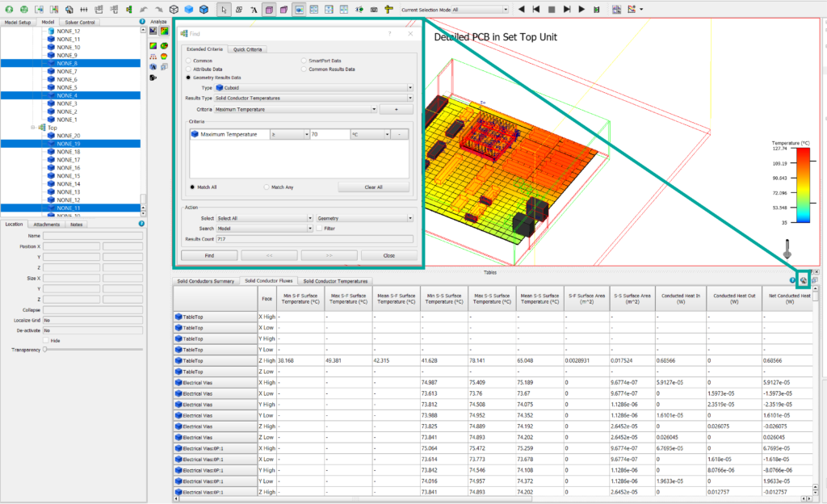Enable the Filter checkbox in the Action section

pyautogui.click(x=320, y=228)
